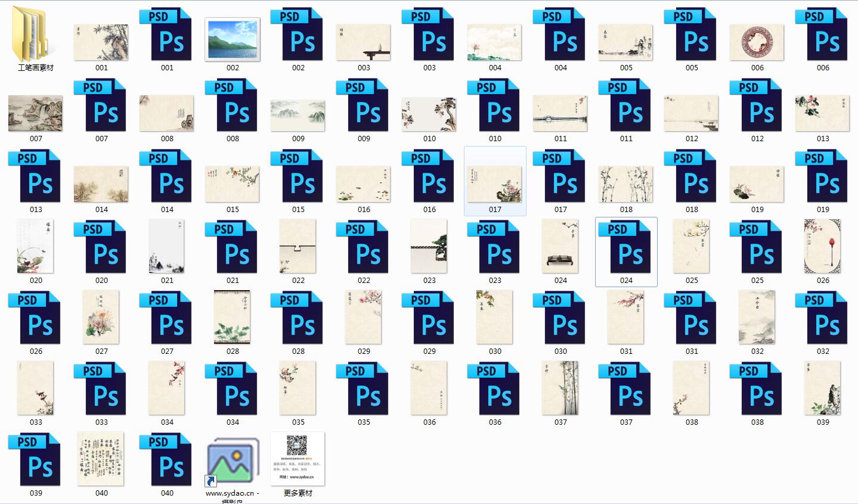
Task: Click the 更多素材 file name label
Action: click(298, 493)
